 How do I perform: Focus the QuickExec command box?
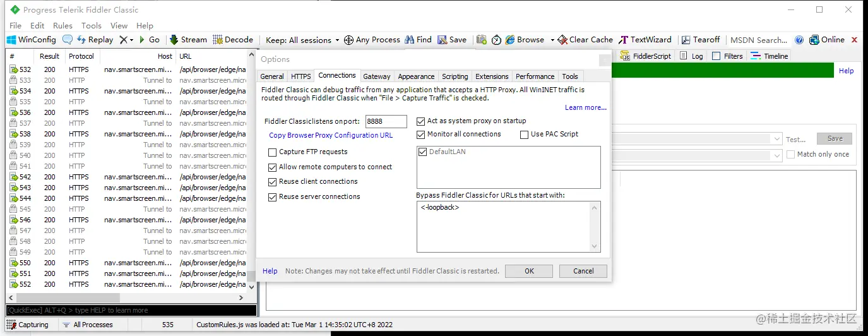131,310
